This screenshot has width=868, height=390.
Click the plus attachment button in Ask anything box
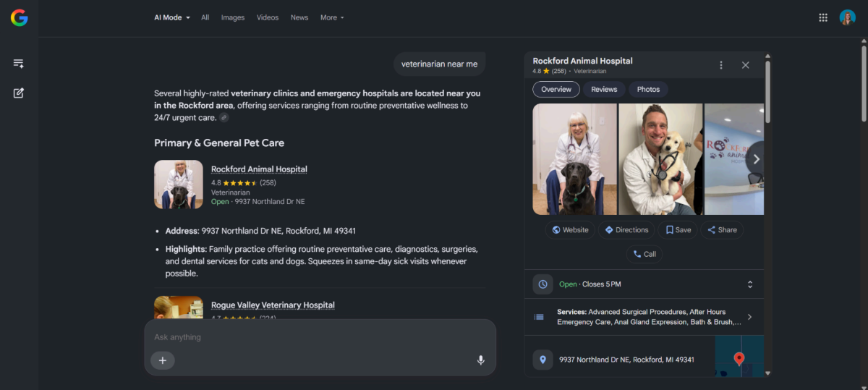coord(163,360)
